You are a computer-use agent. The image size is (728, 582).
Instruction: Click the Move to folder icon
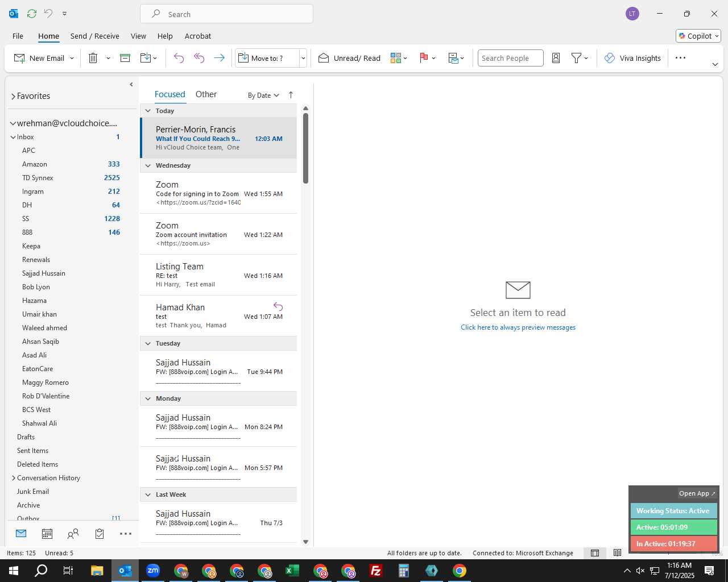pos(145,58)
